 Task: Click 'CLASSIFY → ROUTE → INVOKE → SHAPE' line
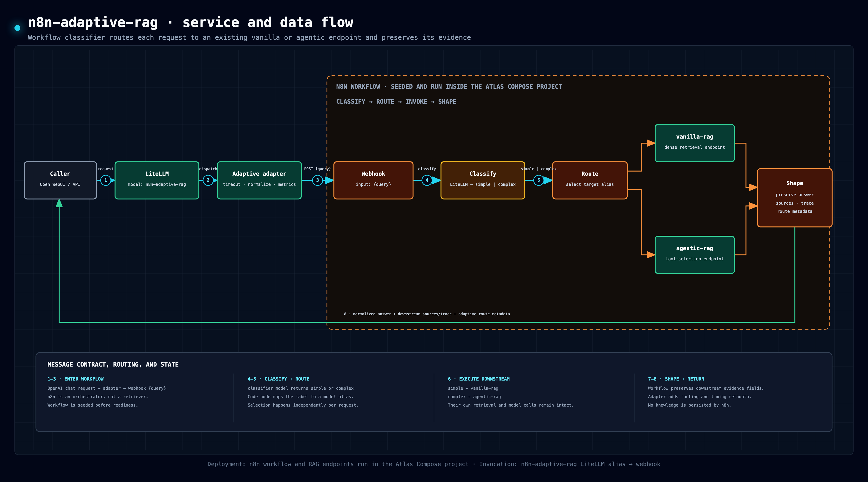tap(396, 101)
